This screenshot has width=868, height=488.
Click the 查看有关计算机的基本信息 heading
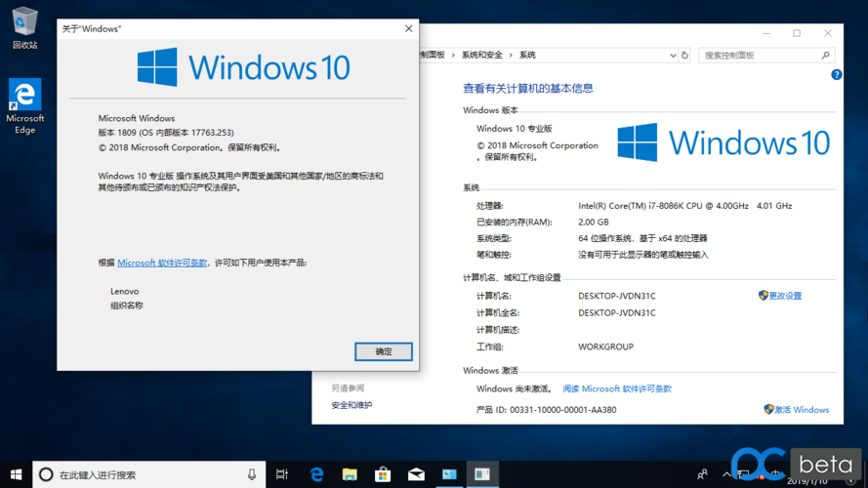[x=527, y=89]
